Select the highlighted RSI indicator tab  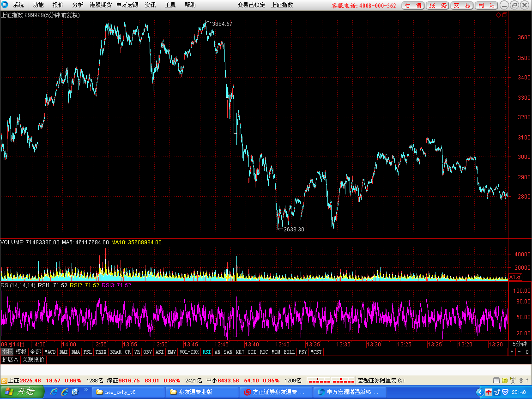pos(206,352)
